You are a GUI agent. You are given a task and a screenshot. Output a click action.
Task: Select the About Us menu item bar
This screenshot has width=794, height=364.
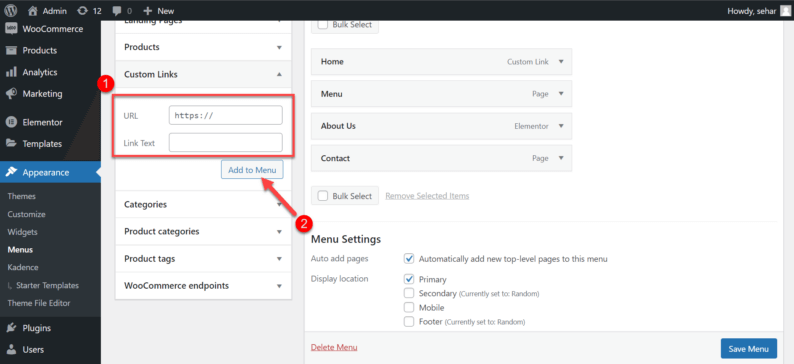point(442,126)
